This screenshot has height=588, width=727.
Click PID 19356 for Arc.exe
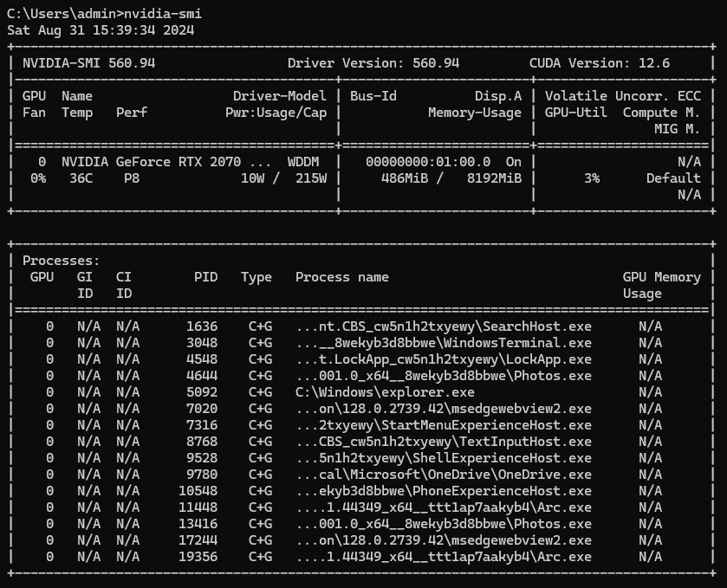click(x=198, y=557)
